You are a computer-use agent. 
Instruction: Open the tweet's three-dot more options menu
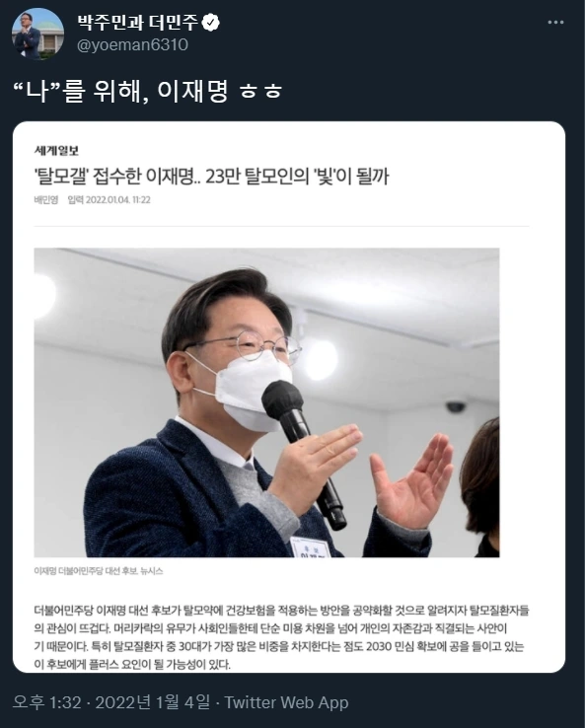(555, 23)
